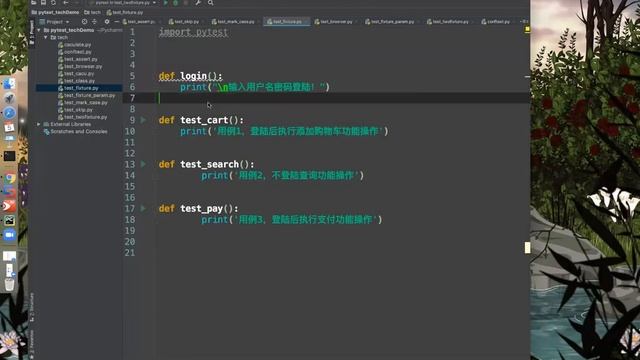
Task: Open the Calendar icon in Dock
Action: 9,128
